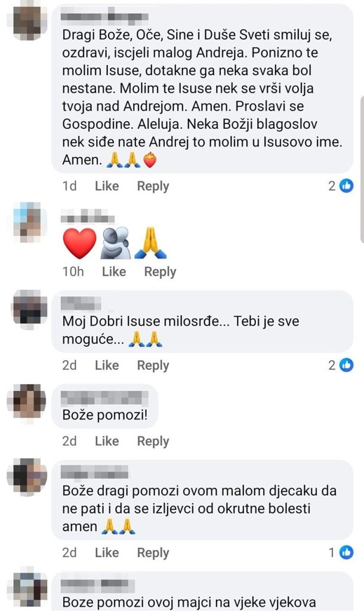Image resolution: width=364 pixels, height=611 pixels.
Task: Like the 'Moj Dobri Isuse milosrđe' comment
Action: (107, 365)
